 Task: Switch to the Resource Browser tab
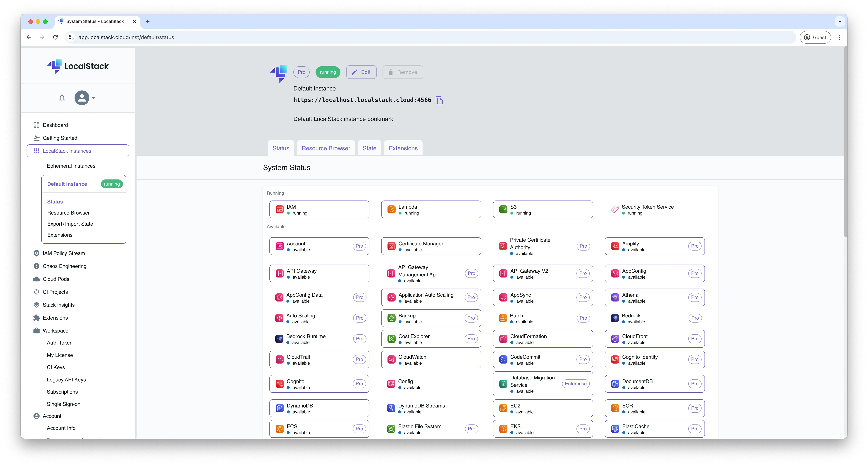[x=325, y=148]
